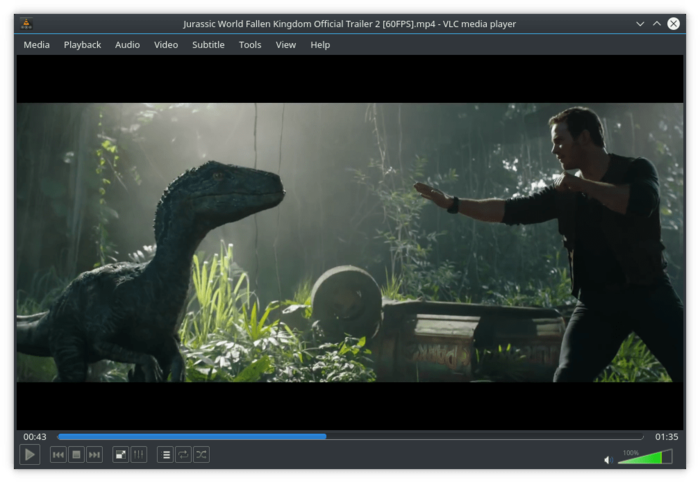Toggle fullscreen video mode
This screenshot has width=700, height=483.
(x=120, y=455)
